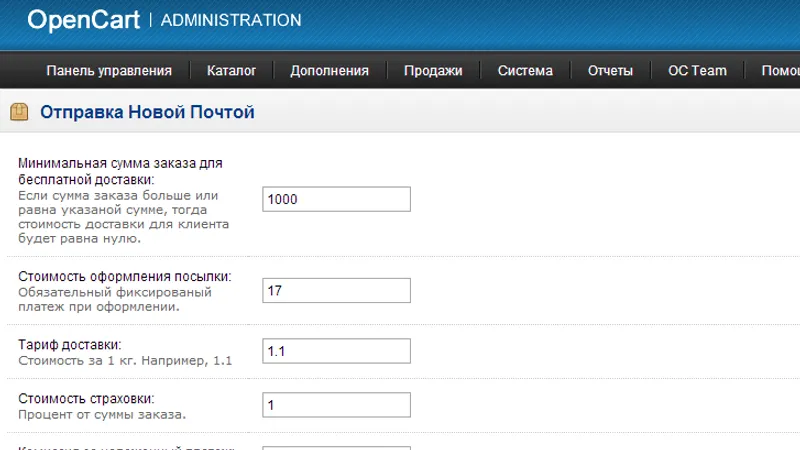Open the Панель управления menu
Screen dimensions: 800x450
[x=109, y=70]
